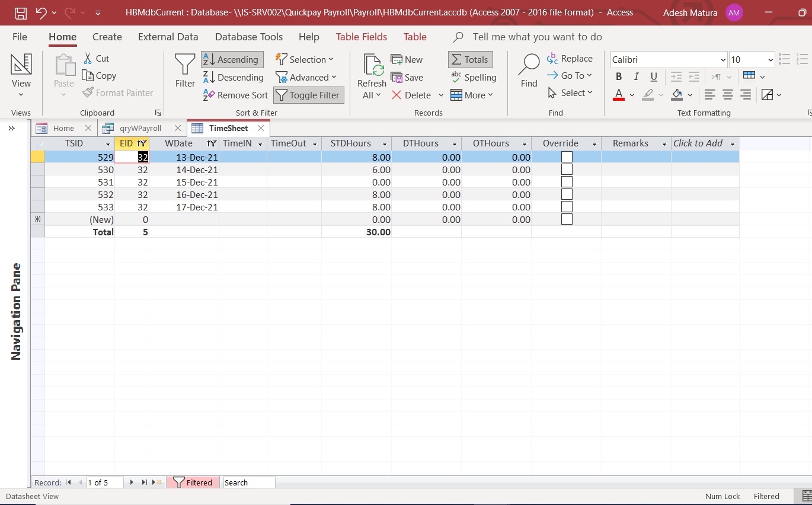Sort records in Ascending order

(x=232, y=59)
